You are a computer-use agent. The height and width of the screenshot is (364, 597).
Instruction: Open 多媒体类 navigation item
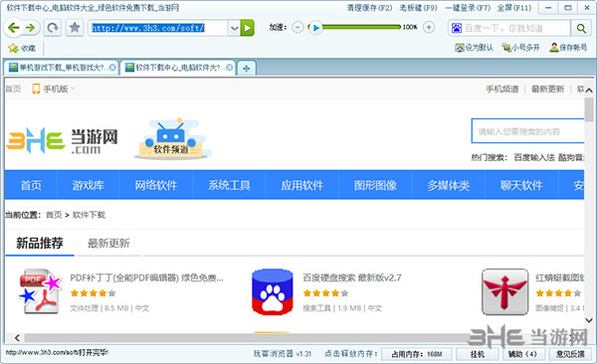point(449,185)
